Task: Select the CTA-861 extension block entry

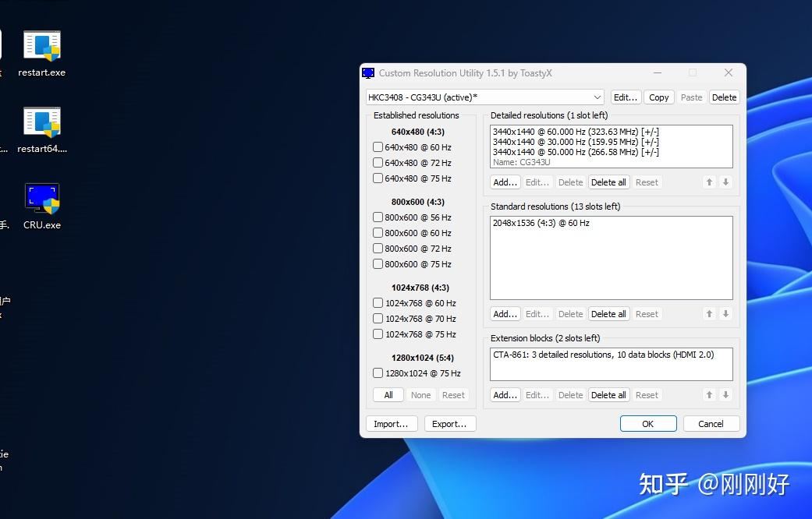Action: [611, 355]
